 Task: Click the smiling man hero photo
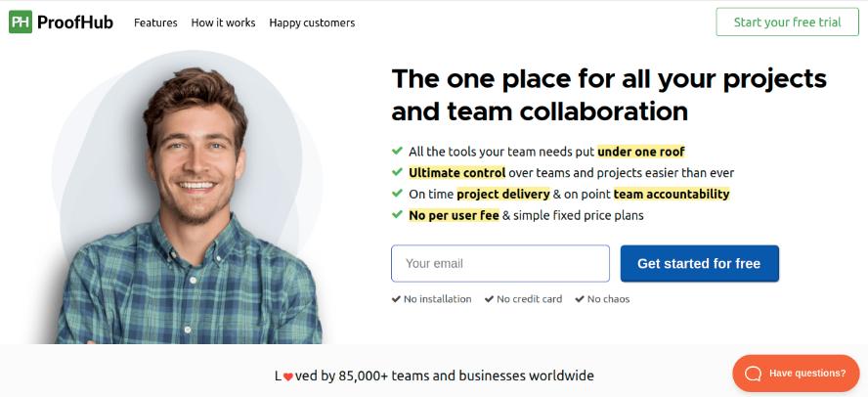[x=189, y=205]
